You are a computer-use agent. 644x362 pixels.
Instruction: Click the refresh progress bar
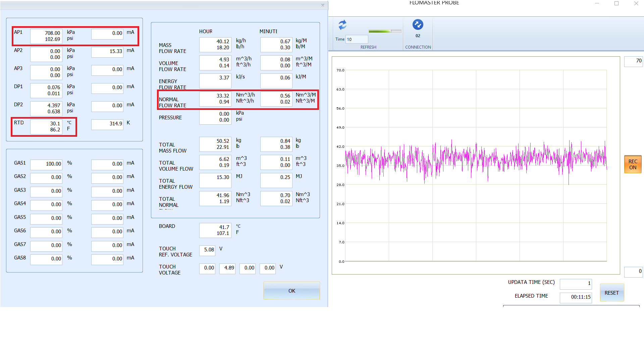pyautogui.click(x=385, y=31)
